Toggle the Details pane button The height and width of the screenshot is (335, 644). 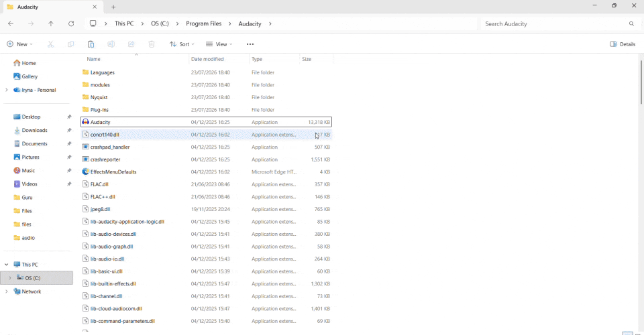click(x=623, y=44)
